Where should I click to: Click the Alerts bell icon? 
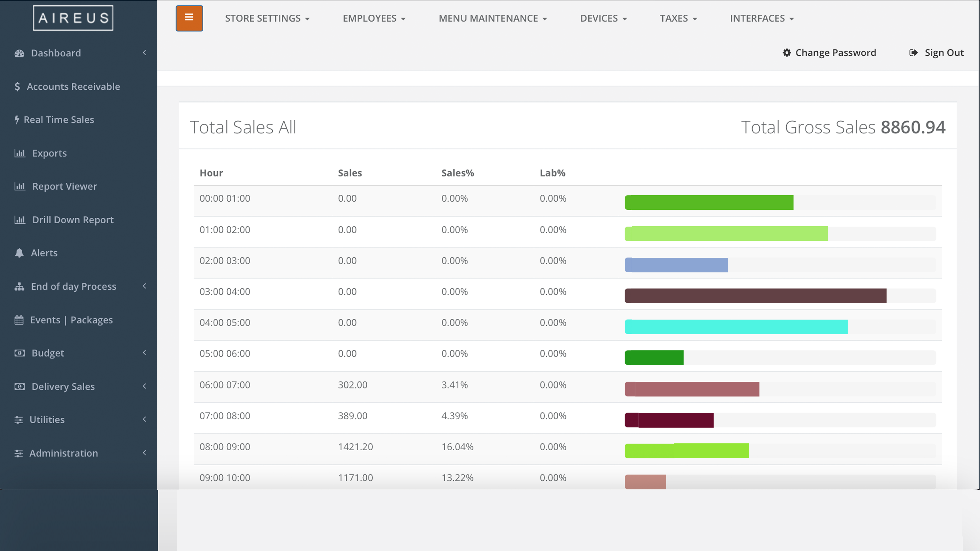point(19,253)
